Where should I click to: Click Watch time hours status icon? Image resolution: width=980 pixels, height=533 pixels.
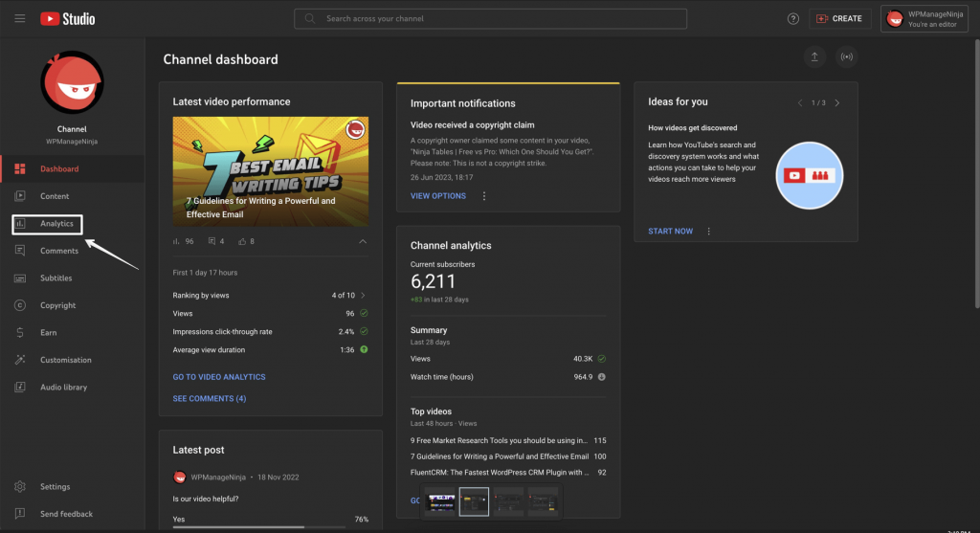pyautogui.click(x=601, y=377)
